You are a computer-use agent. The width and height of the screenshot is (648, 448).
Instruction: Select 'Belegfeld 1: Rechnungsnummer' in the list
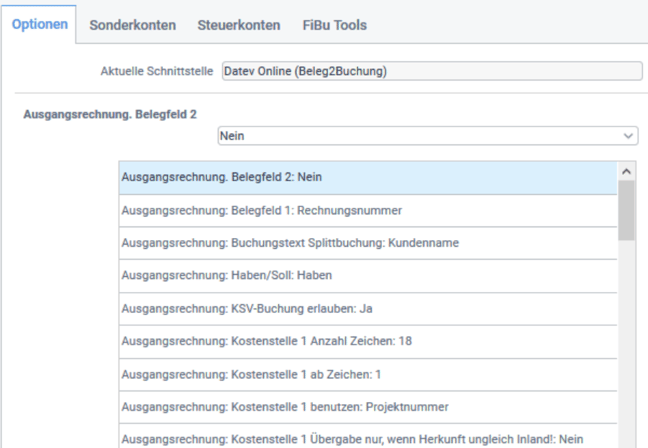point(368,210)
